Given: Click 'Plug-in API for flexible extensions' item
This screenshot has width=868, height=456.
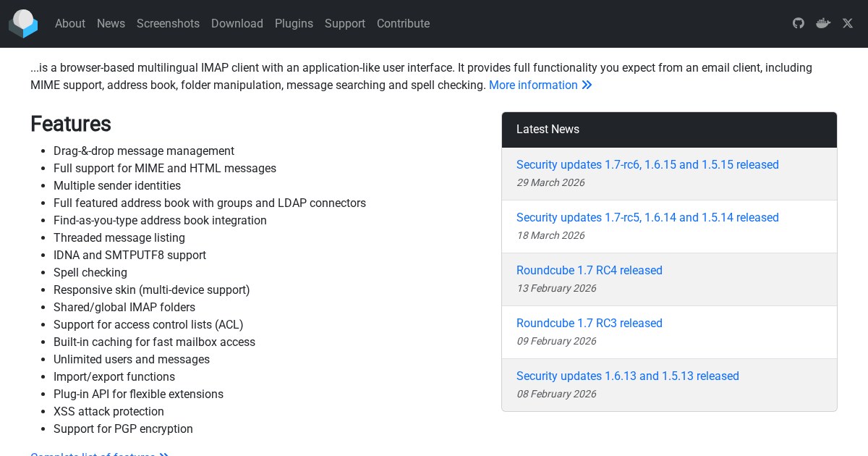Looking at the screenshot, I should coord(138,394).
